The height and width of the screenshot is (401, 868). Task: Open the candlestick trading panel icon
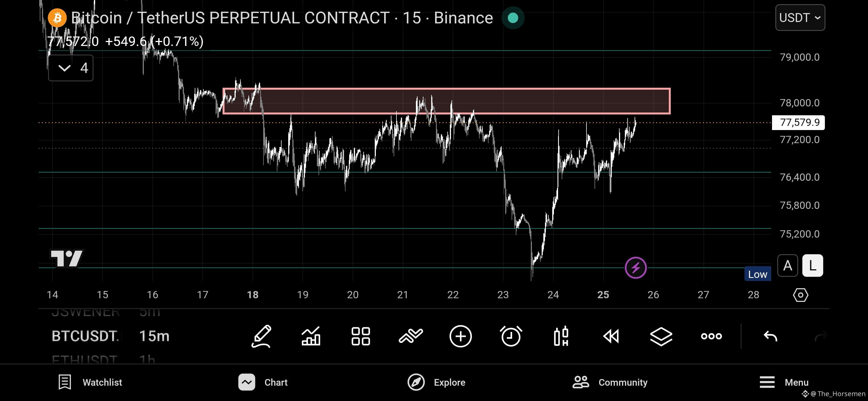561,336
